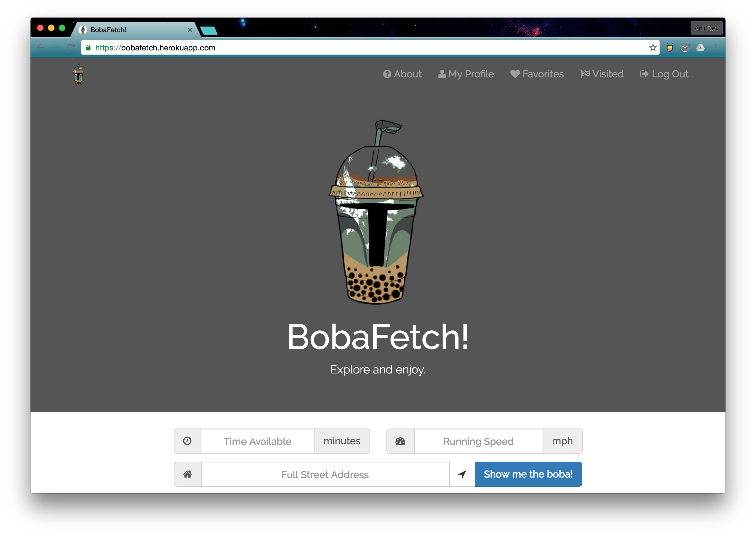Go to My Profile in navbar
This screenshot has height=537, width=756.
[x=466, y=74]
